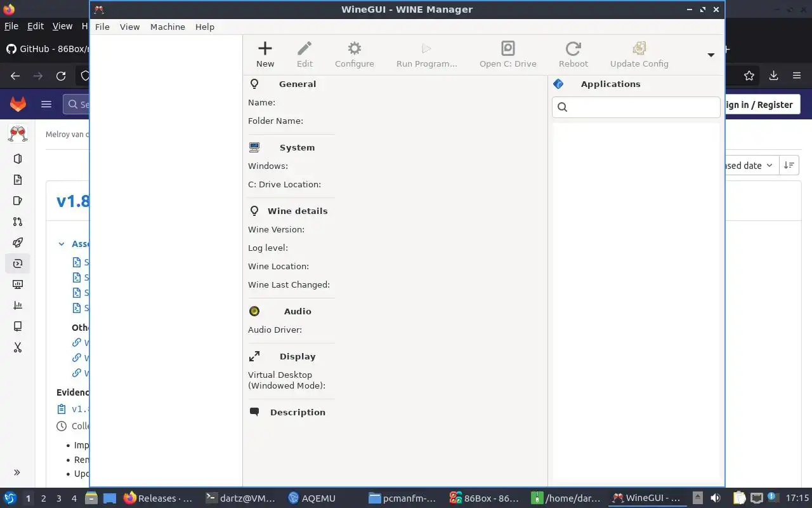Open the WineGUI File menu
The height and width of the screenshot is (508, 812).
tap(102, 27)
